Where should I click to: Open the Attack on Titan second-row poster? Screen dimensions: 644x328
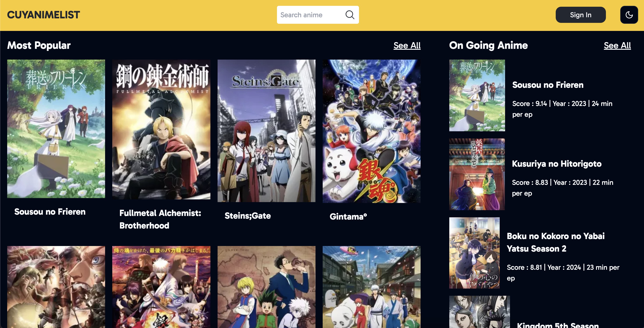(56, 287)
